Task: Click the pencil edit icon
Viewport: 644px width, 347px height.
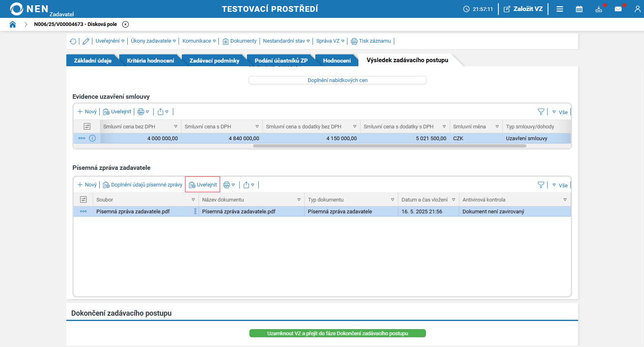Action: (86, 41)
